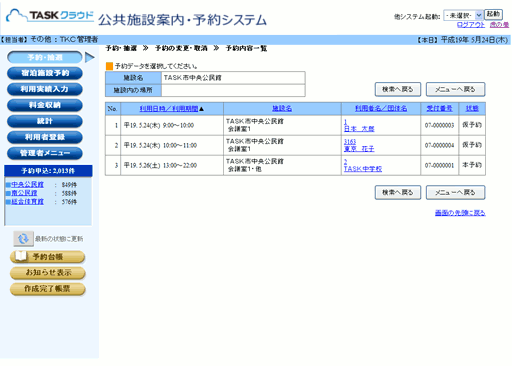Click the 最新の状態に更新 label
The width and height of the screenshot is (512, 366).
[59, 239]
